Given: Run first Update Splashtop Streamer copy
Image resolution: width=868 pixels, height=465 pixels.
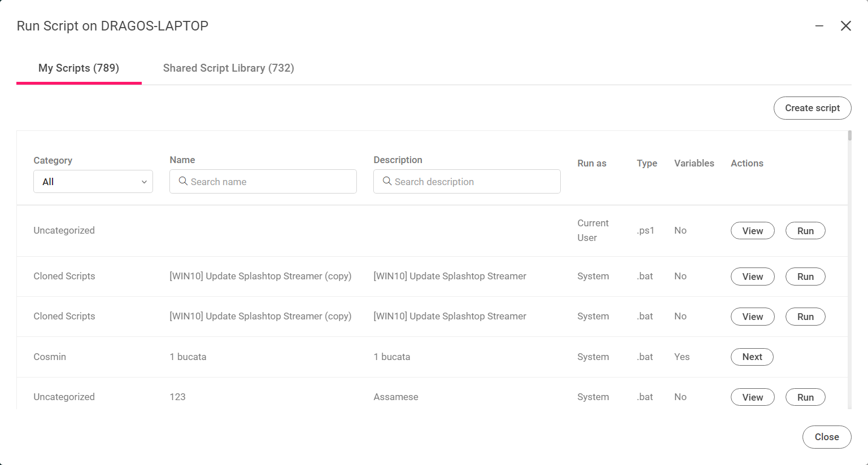Looking at the screenshot, I should (805, 277).
